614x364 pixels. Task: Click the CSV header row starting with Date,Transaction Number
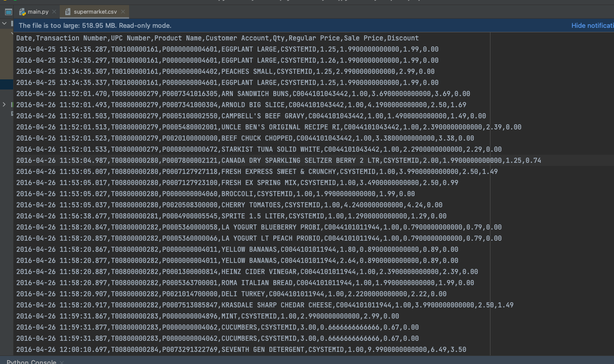pos(217,38)
